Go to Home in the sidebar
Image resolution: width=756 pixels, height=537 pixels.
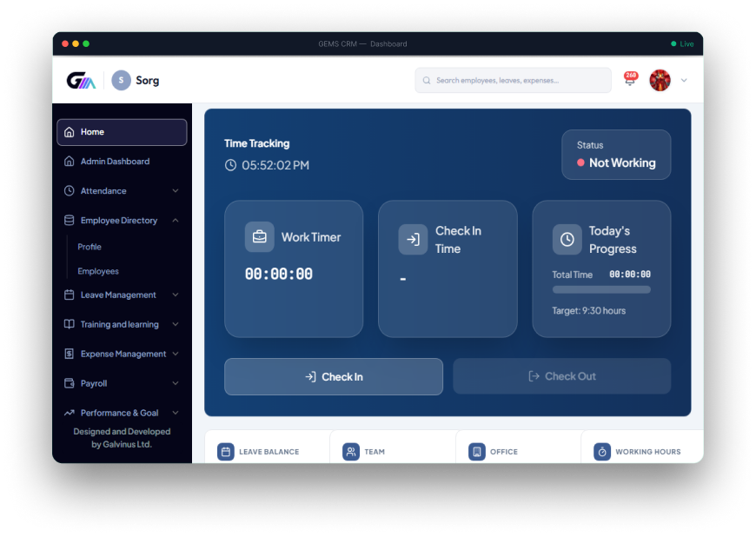[x=122, y=132]
